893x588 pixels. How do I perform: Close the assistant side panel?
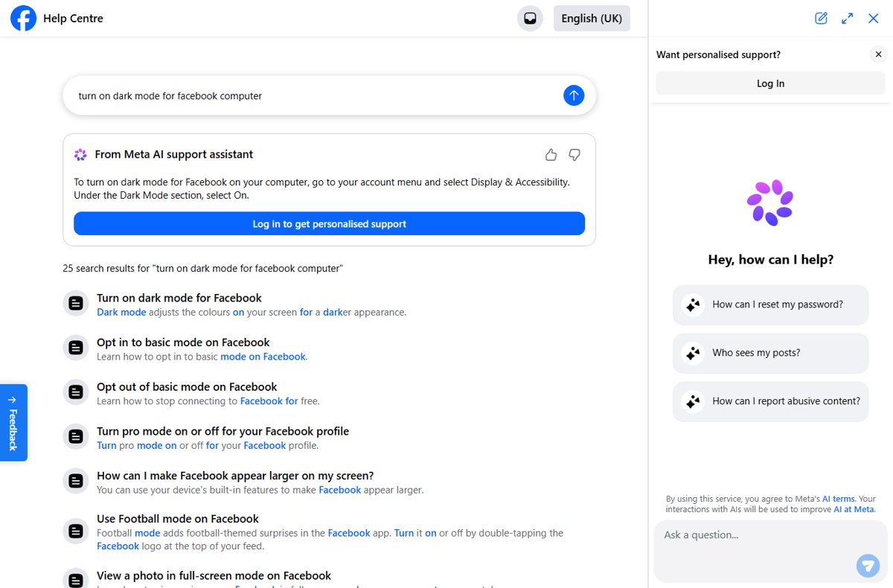(x=874, y=19)
